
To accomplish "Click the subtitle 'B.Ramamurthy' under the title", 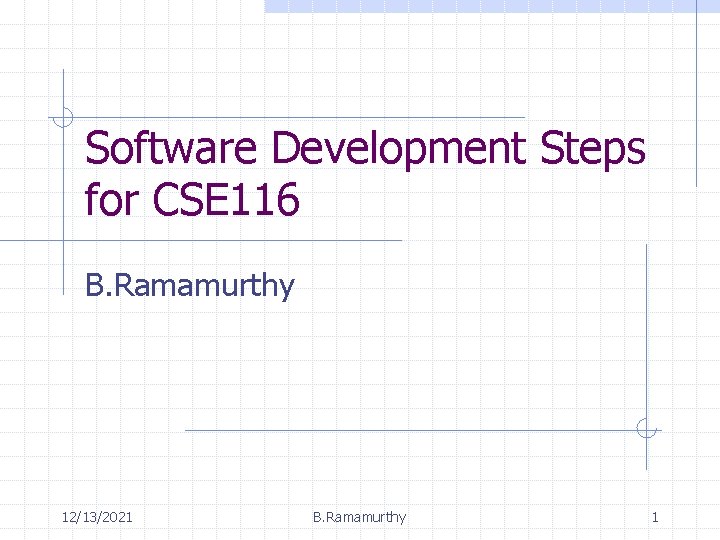I will (x=190, y=286).
